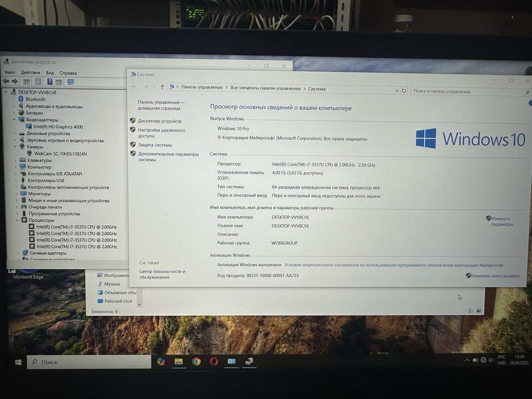The width and height of the screenshot is (532, 399).
Task: Select Объемные объекты in Explorer window
Action: click(x=120, y=292)
